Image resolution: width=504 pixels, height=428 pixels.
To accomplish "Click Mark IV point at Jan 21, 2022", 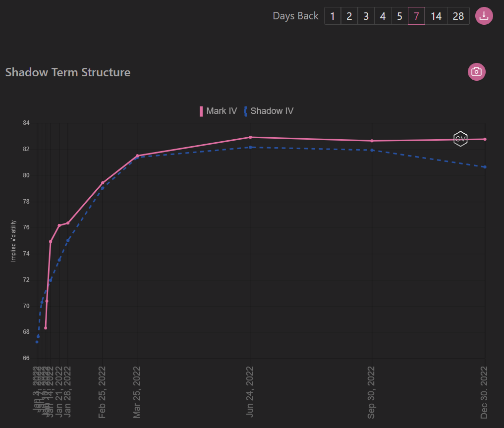I will [x=59, y=225].
